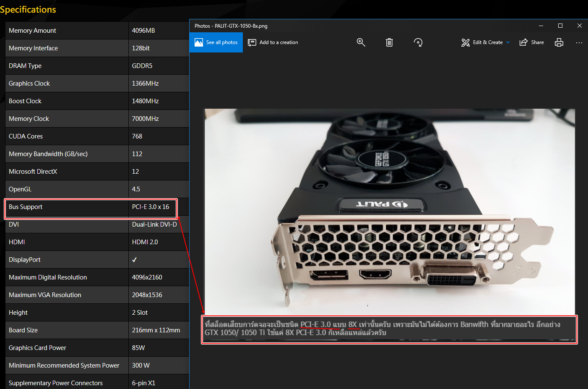Open the zoom magnifier tool in Photos
This screenshot has height=389, width=588.
[x=361, y=42]
